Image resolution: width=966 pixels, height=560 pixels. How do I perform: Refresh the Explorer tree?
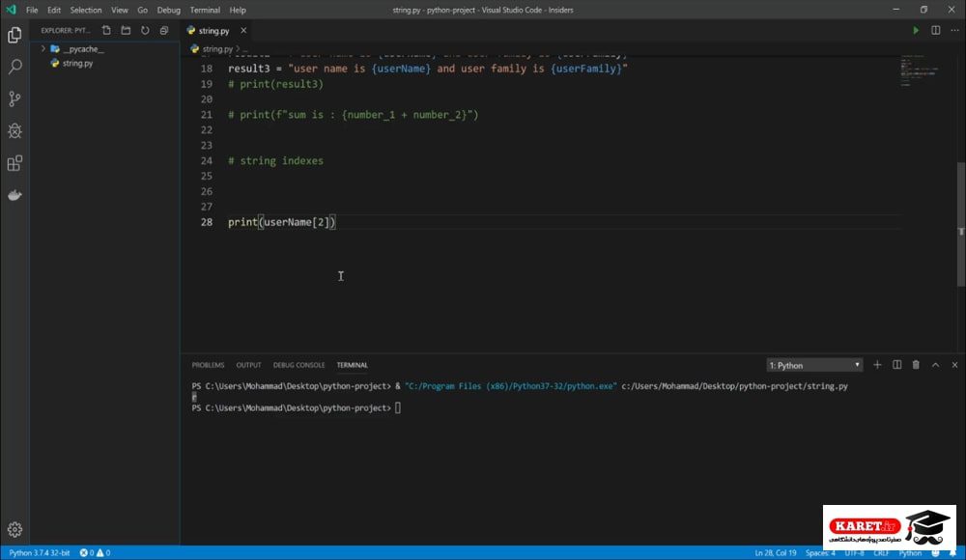click(x=145, y=30)
